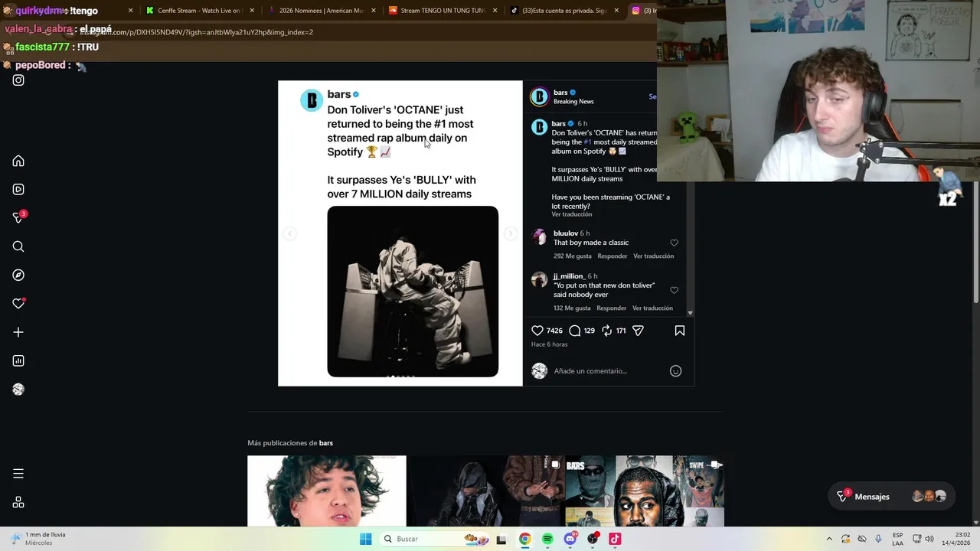
Task: Open bluulov's profile from username
Action: click(x=565, y=233)
